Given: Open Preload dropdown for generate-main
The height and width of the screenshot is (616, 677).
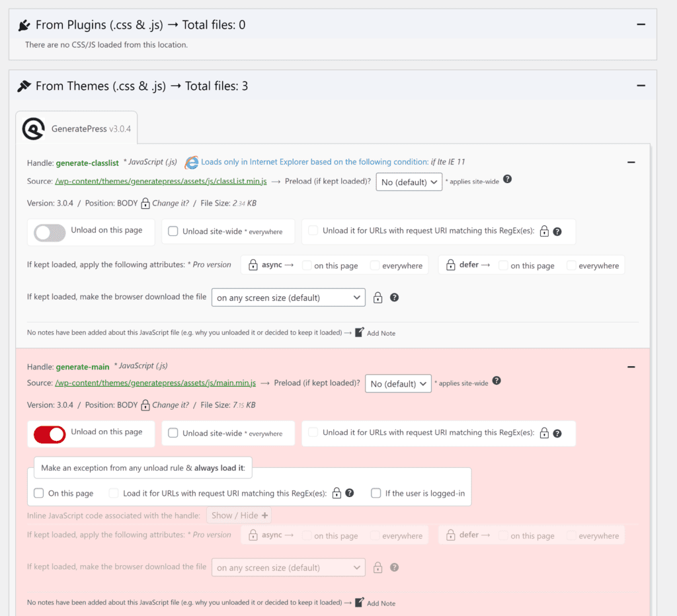Looking at the screenshot, I should pos(398,384).
